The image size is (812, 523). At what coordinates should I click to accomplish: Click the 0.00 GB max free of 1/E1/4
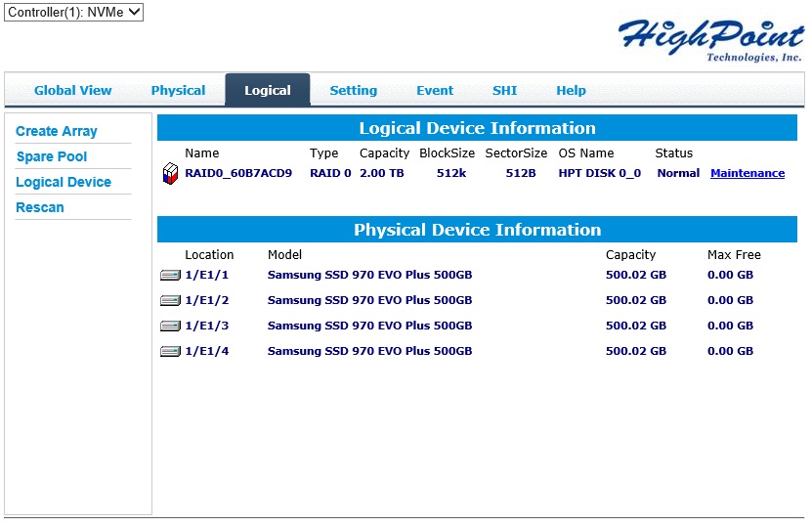[x=730, y=351]
